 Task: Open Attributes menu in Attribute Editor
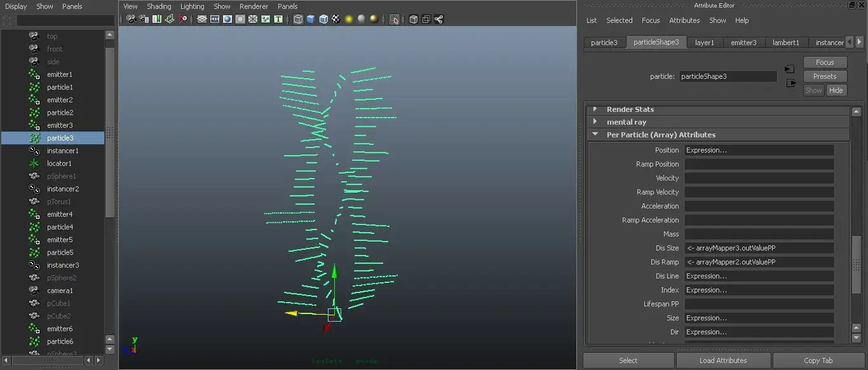[684, 20]
